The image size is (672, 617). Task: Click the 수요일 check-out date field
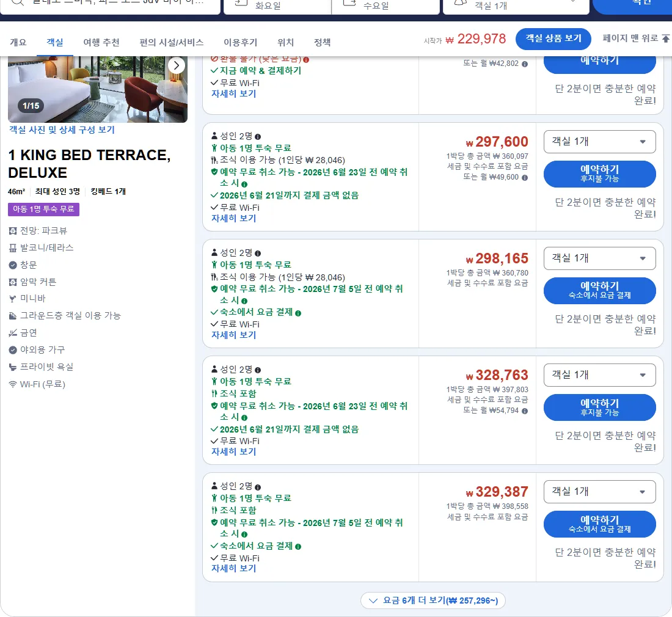click(x=385, y=6)
